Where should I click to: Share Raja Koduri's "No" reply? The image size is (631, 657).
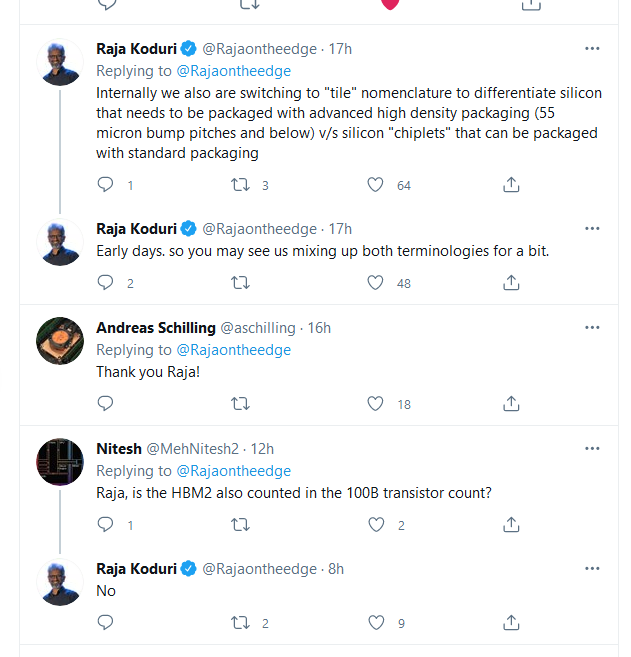[511, 623]
